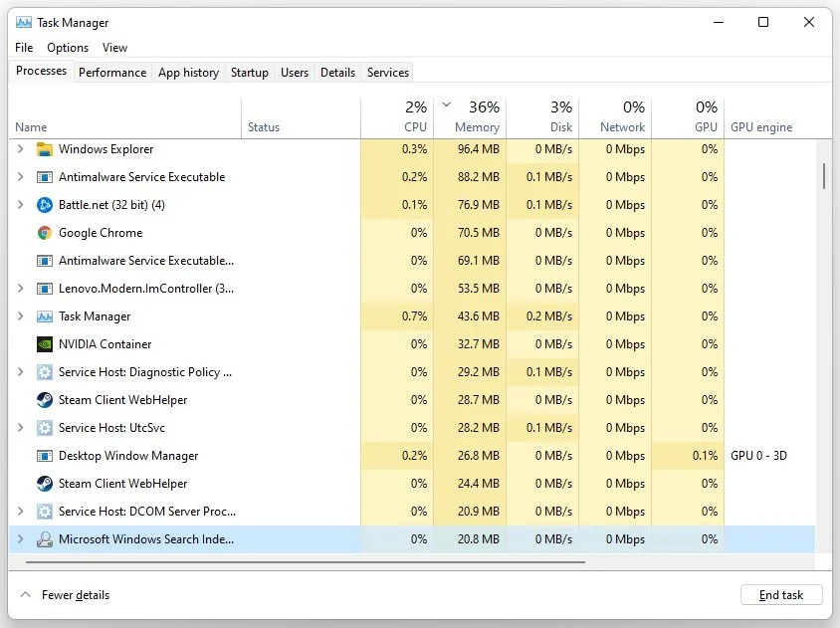Collapse view with the Fewer details chevron
Image resolution: width=840 pixels, height=628 pixels.
pos(25,594)
